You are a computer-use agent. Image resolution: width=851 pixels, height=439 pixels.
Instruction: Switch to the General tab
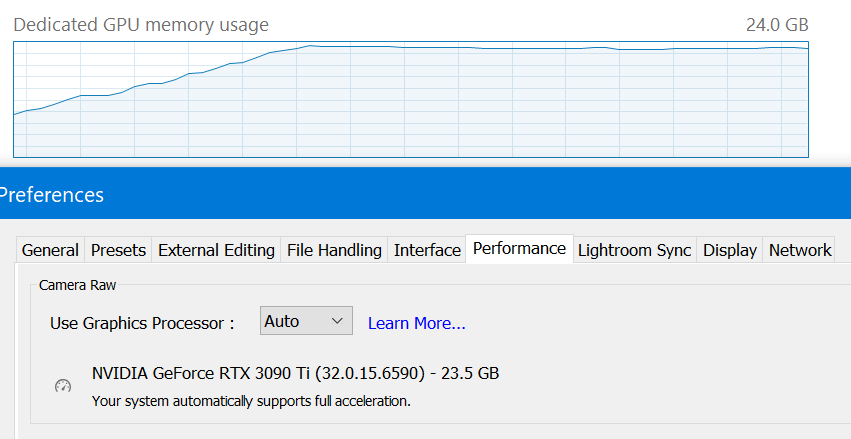(x=50, y=250)
